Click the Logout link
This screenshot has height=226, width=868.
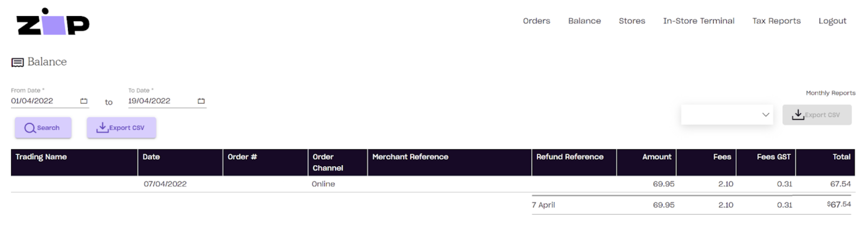tap(832, 21)
